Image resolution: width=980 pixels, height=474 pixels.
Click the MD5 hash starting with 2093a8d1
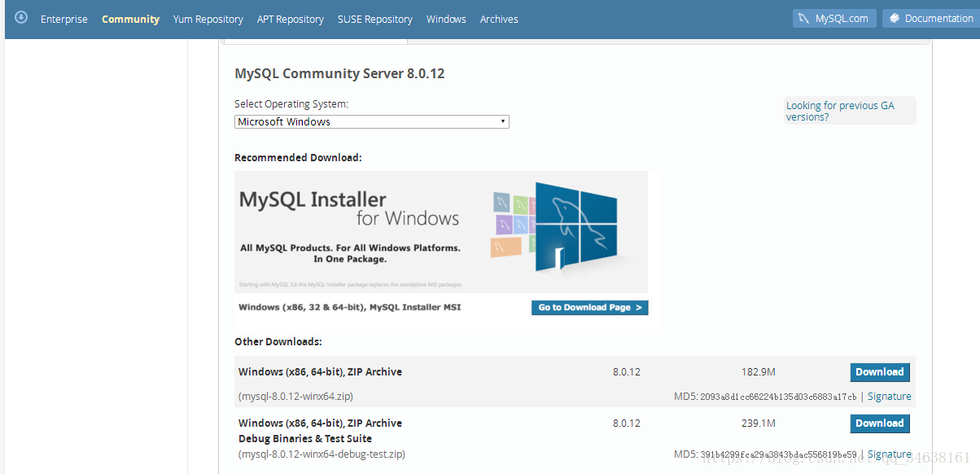point(778,397)
